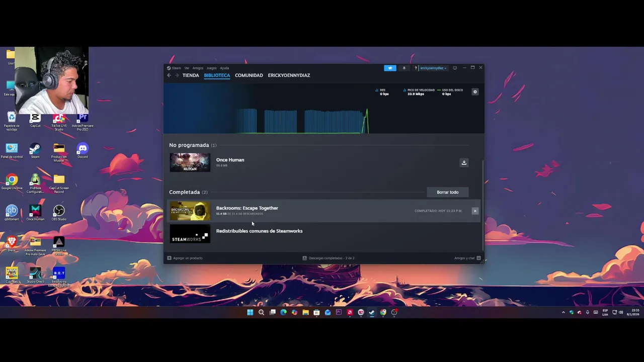
Task: Click the Agregar un producto plus icon
Action: 169,258
